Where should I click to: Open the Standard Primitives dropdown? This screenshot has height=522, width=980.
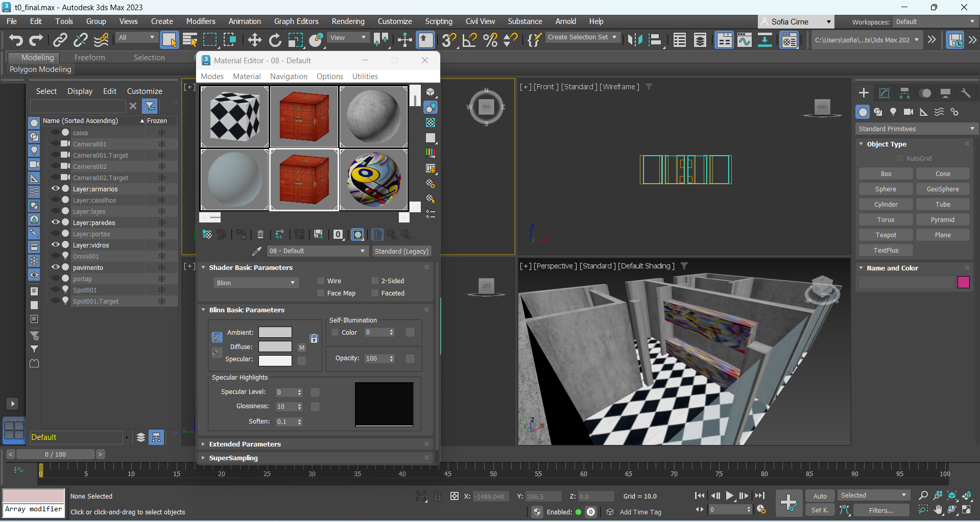point(916,129)
